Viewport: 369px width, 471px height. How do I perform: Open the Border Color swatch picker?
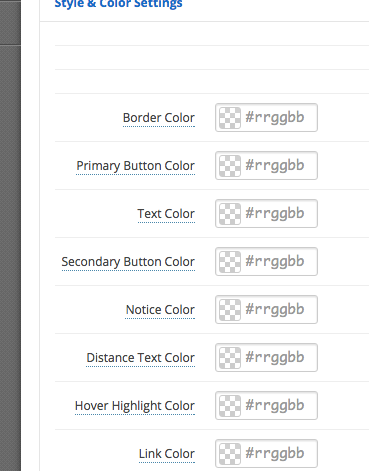tap(230, 118)
